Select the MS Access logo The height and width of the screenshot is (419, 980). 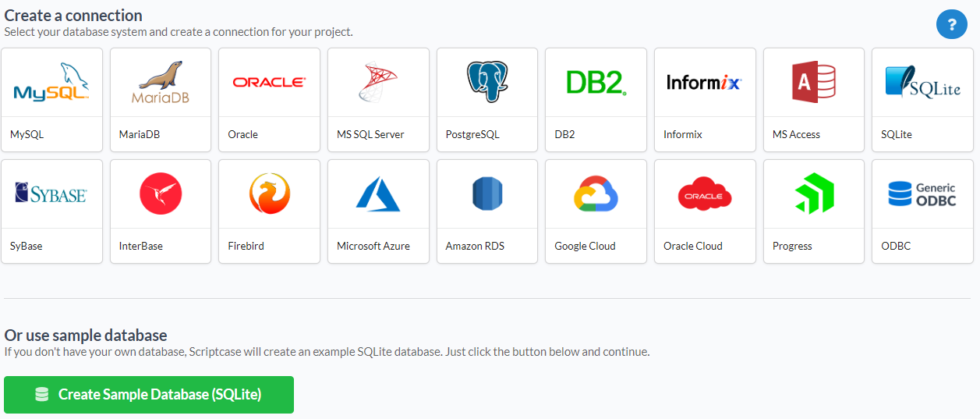tap(814, 83)
